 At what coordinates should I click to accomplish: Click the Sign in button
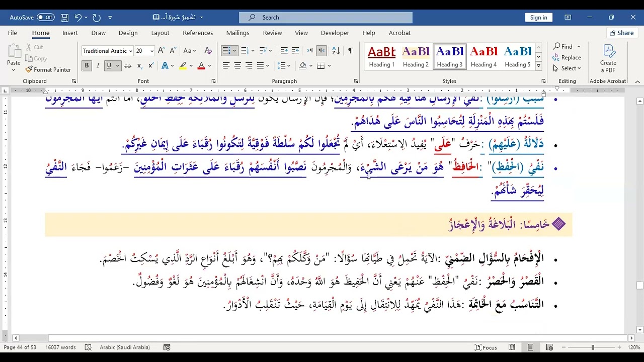pyautogui.click(x=538, y=17)
